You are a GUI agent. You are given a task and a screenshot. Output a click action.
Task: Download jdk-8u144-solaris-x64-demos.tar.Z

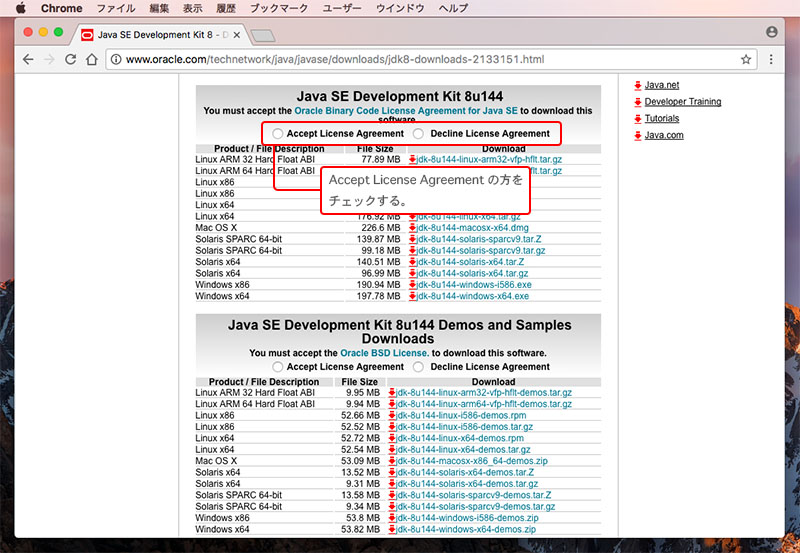465,472
